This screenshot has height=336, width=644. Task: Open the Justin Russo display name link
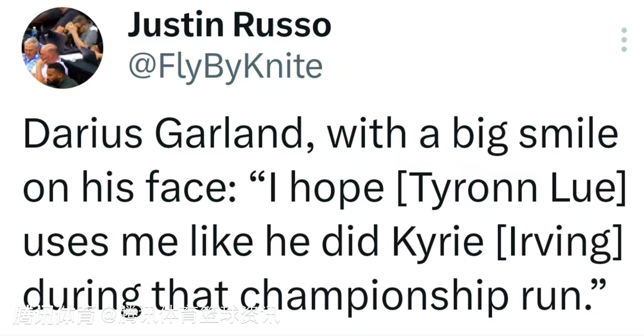(229, 26)
